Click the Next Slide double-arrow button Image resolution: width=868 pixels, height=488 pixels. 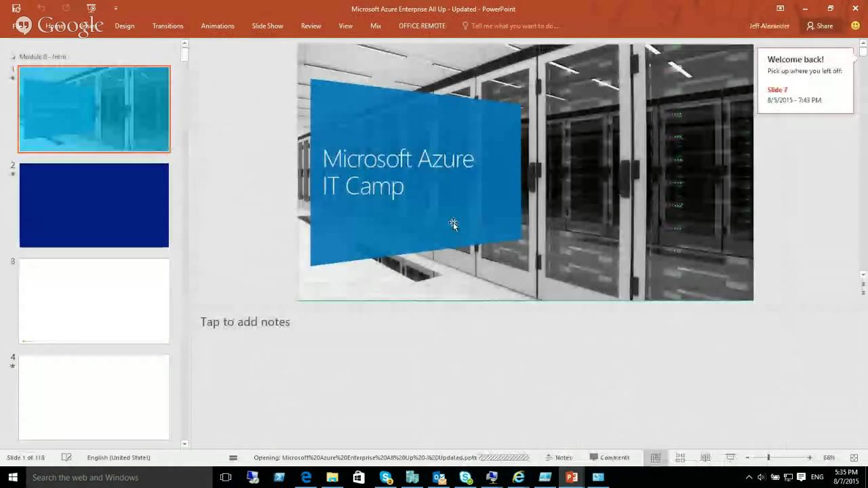point(863,292)
